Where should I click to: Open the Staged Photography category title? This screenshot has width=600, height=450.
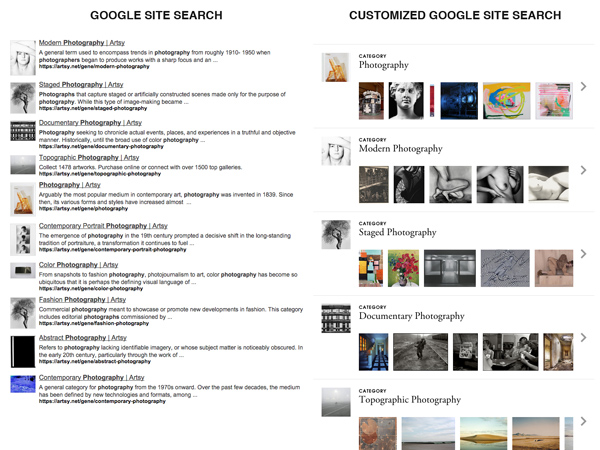pos(397,232)
